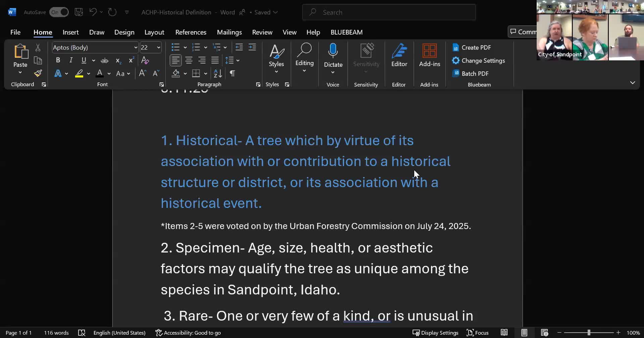Screen dimensions: 644x338
Task: Click the zoom slider handle
Action: point(589,333)
